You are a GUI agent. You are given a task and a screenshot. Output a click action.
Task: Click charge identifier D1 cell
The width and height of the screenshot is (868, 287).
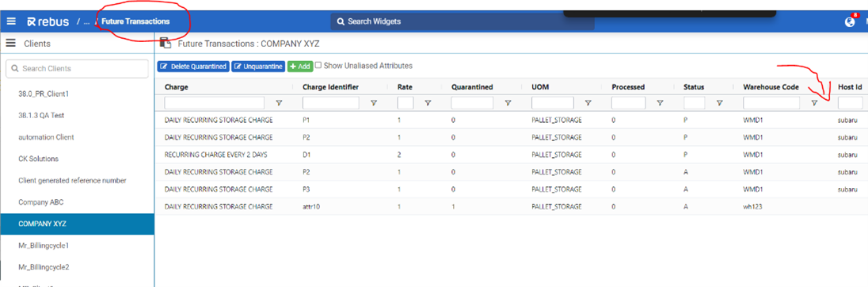[x=306, y=155]
